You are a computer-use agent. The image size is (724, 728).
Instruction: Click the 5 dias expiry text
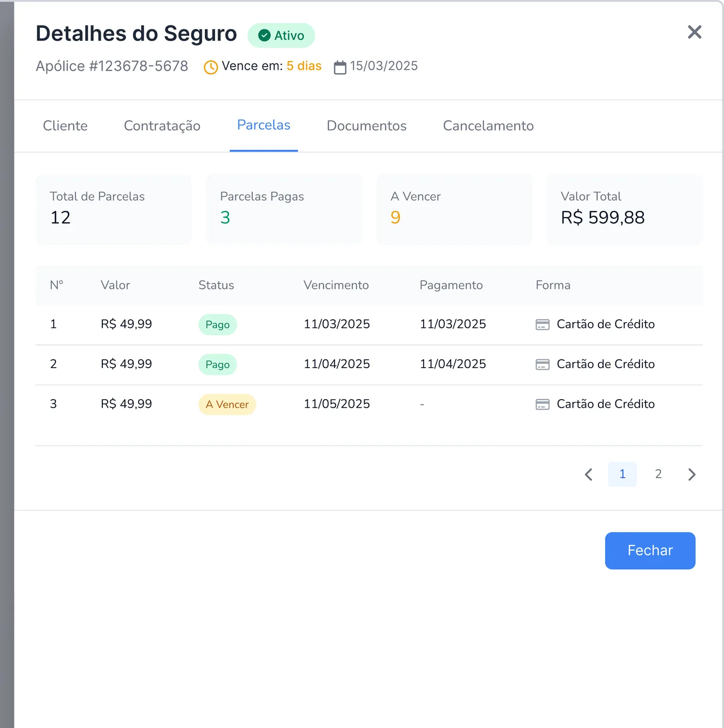[304, 66]
